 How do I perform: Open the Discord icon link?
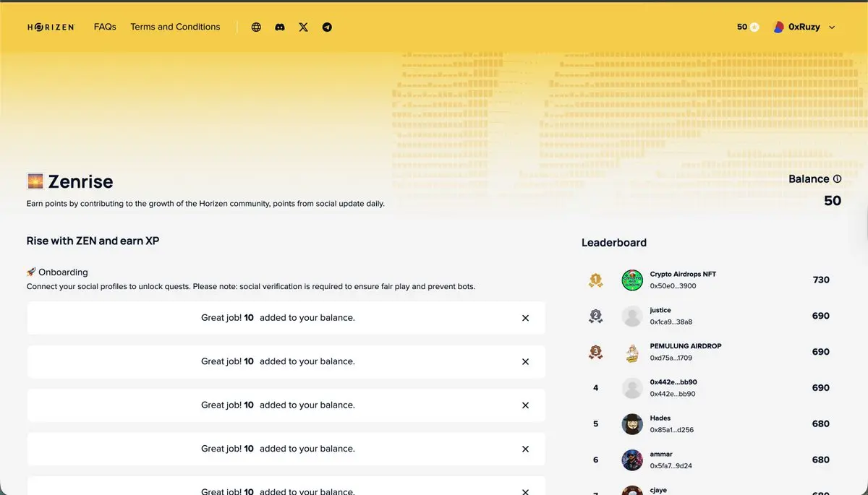[280, 27]
